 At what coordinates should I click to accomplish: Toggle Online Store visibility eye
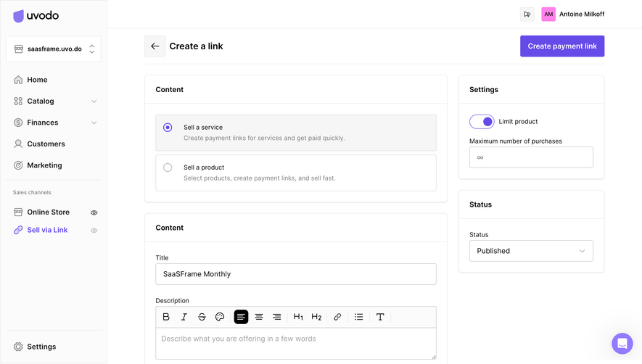(x=94, y=212)
